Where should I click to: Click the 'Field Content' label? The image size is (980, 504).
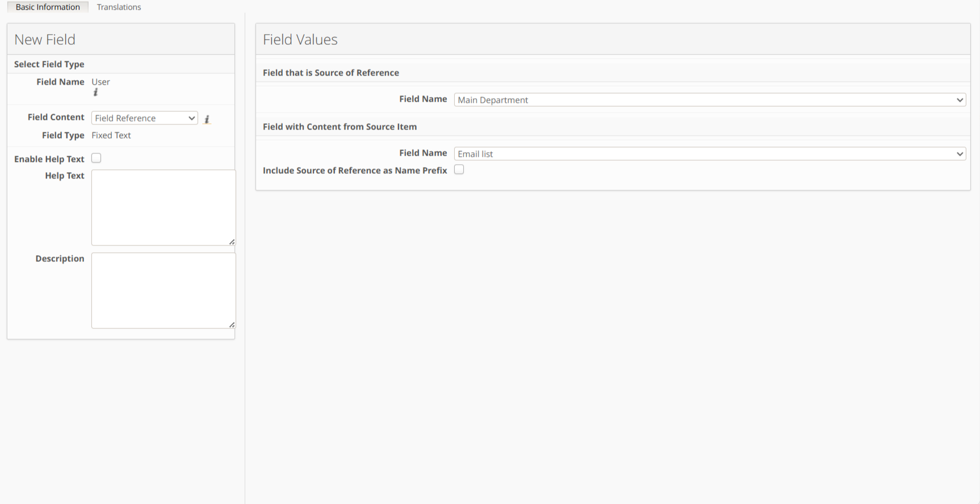point(56,117)
